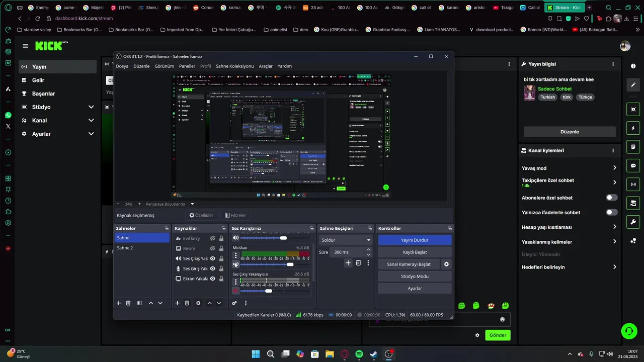Image resolution: width=644 pixels, height=362 pixels.
Task: Expand Stüdyo in Kick sidebar
Action: tap(91, 107)
